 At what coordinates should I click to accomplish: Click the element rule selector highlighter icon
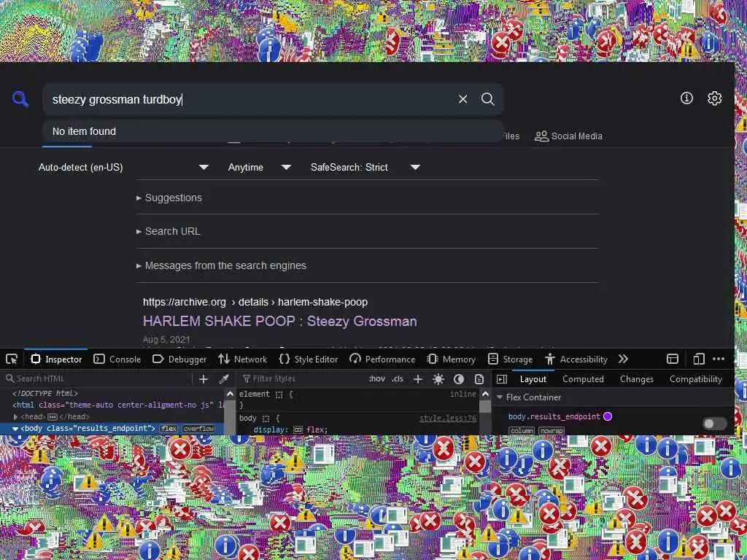pos(279,394)
